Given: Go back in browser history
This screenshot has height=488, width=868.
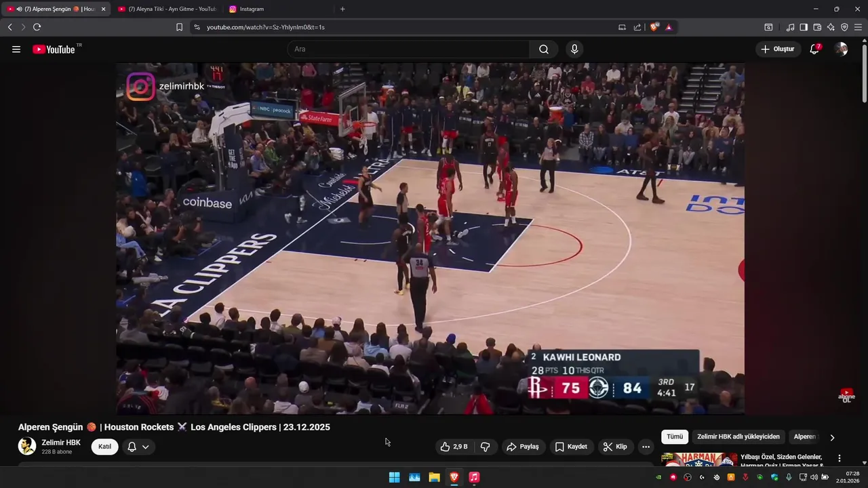Looking at the screenshot, I should click(9, 27).
